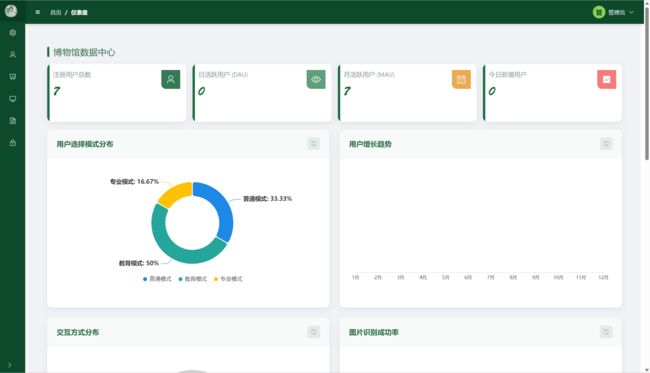Click 1月 axis label on growth chart
This screenshot has width=650, height=373.
(355, 277)
